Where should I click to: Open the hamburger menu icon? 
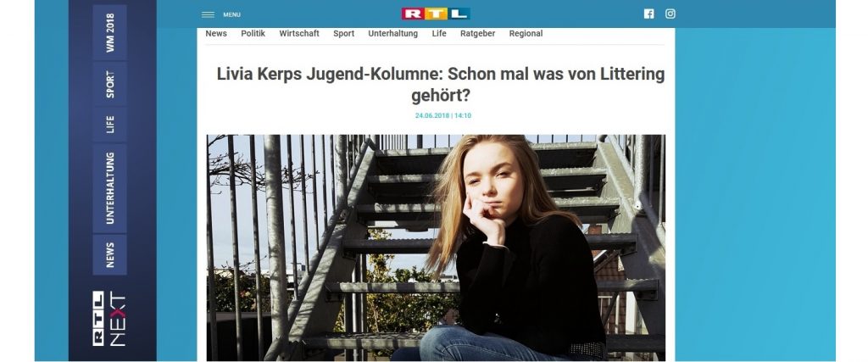coord(209,15)
